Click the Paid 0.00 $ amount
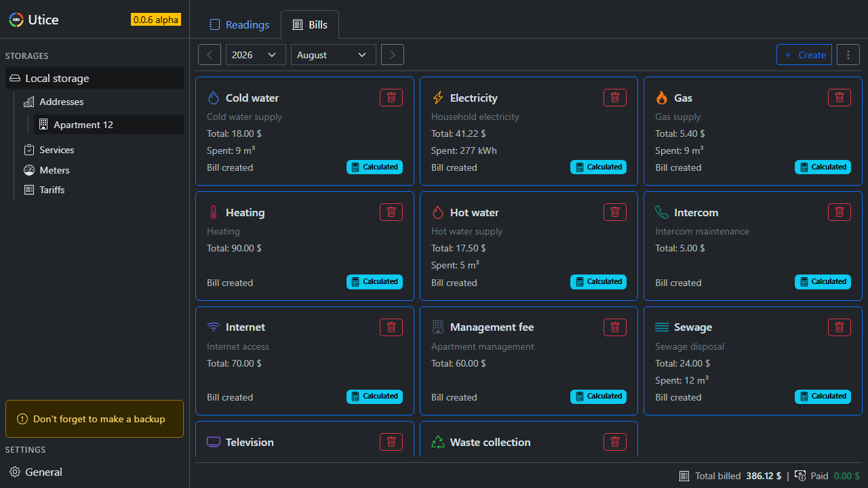This screenshot has width=868, height=488. point(847,476)
